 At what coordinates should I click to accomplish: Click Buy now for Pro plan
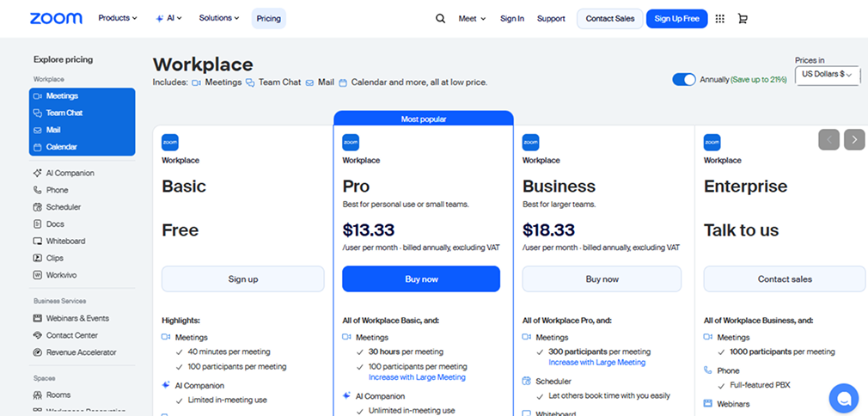[x=421, y=279]
